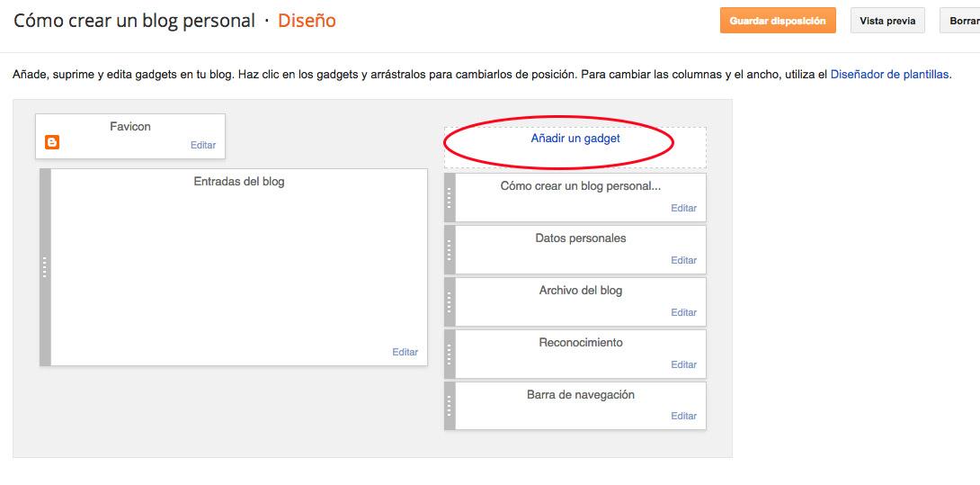The height and width of the screenshot is (485, 980).
Task: Edit the Datos personales gadget
Action: [x=683, y=260]
